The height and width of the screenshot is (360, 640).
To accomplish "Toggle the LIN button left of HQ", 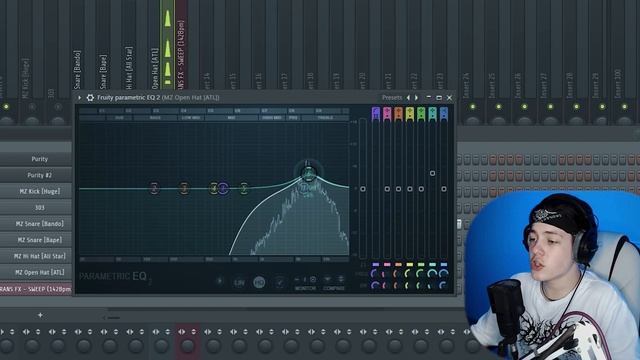I will (239, 282).
